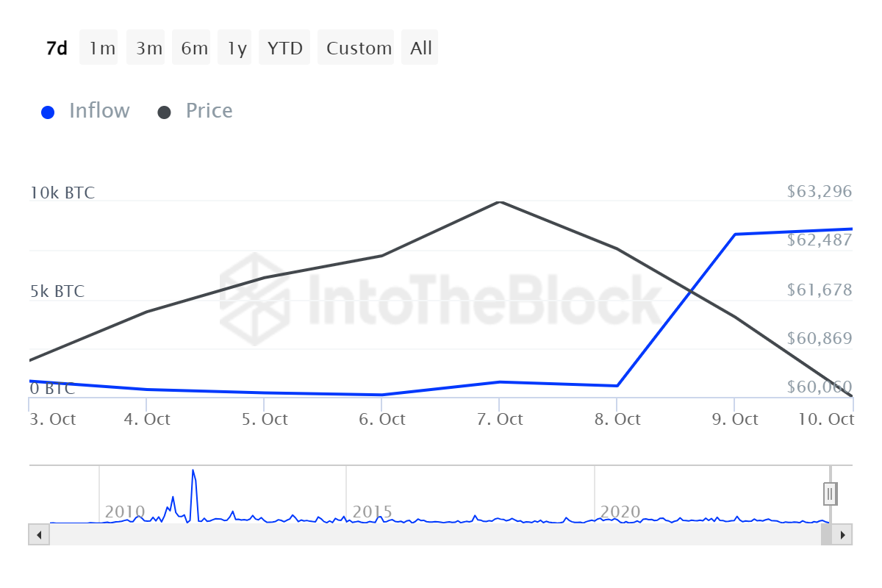
Task: Select the 6m range button
Action: point(194,49)
